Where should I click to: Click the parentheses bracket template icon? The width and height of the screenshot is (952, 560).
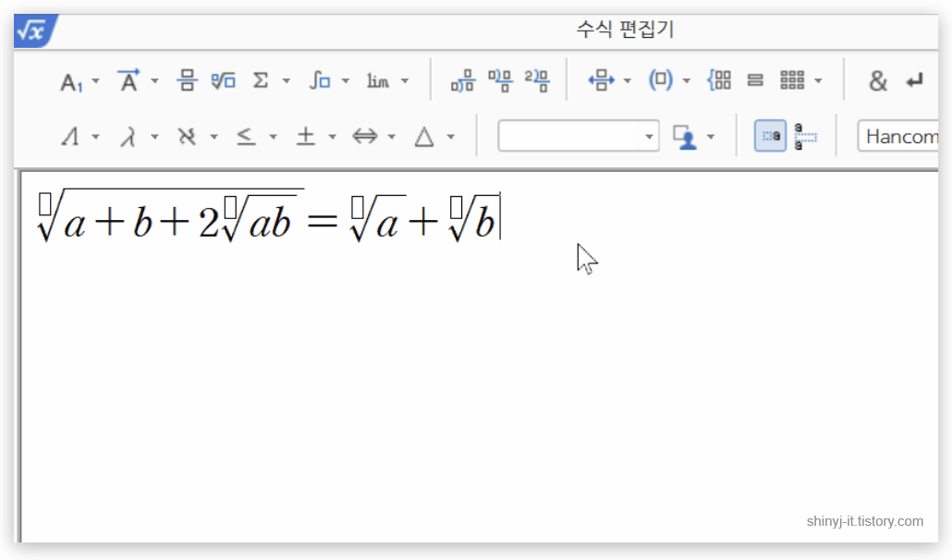(x=661, y=79)
